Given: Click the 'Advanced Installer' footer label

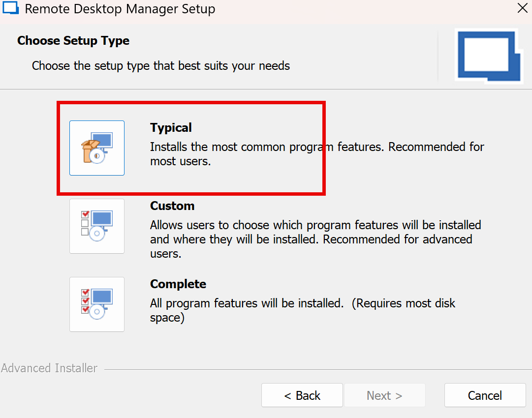Looking at the screenshot, I should point(49,368).
